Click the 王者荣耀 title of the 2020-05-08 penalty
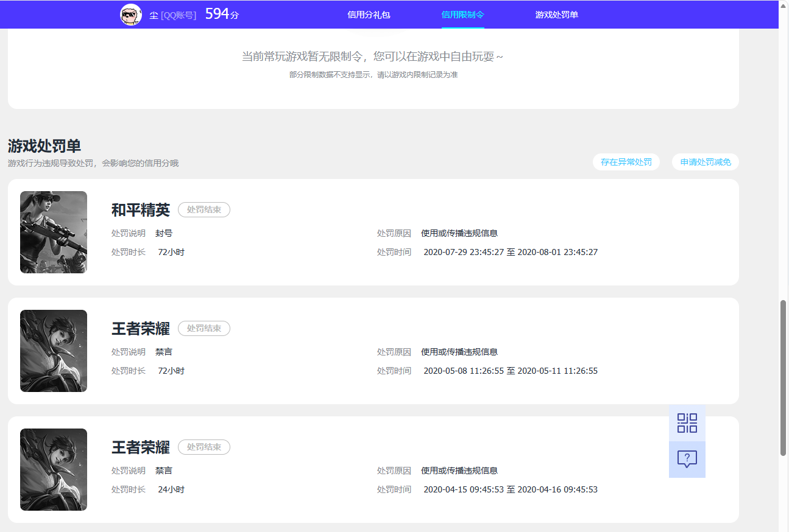789x532 pixels. 141,329
